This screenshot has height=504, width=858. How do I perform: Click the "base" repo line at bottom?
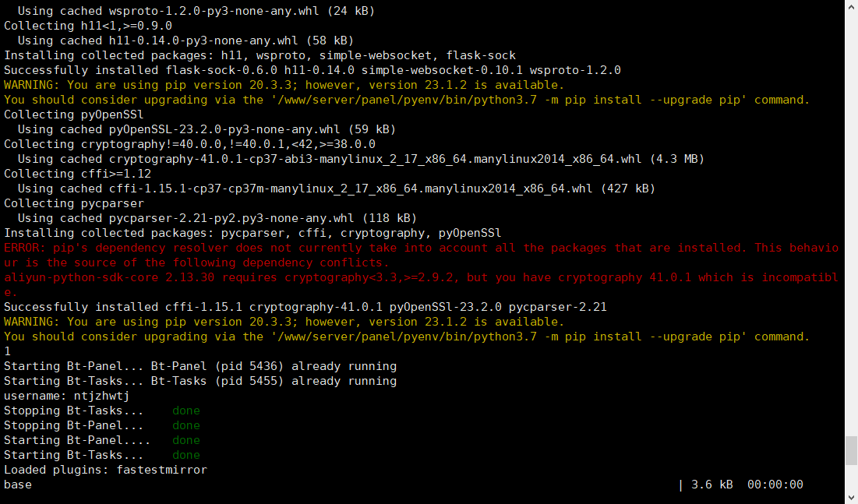[18, 485]
